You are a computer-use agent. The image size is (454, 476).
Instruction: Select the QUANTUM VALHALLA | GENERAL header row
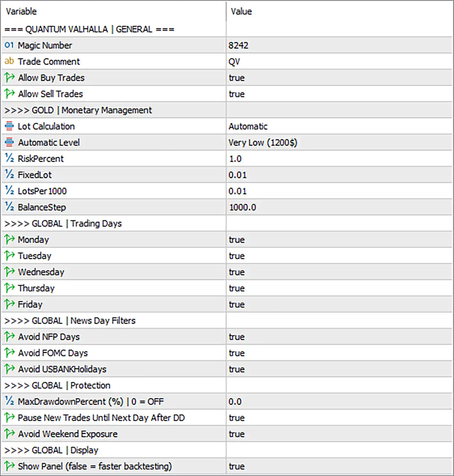(227, 29)
